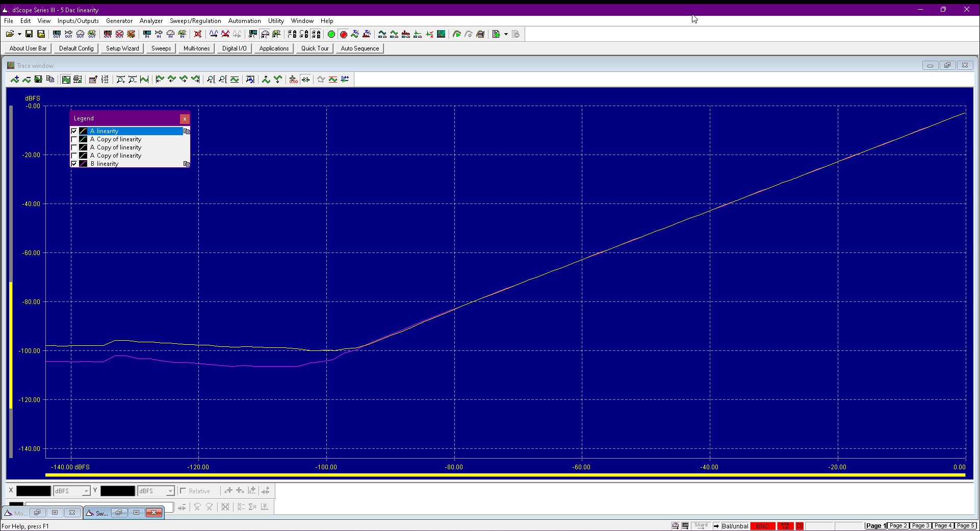
Task: Click the move trace down icon
Action: 278,79
